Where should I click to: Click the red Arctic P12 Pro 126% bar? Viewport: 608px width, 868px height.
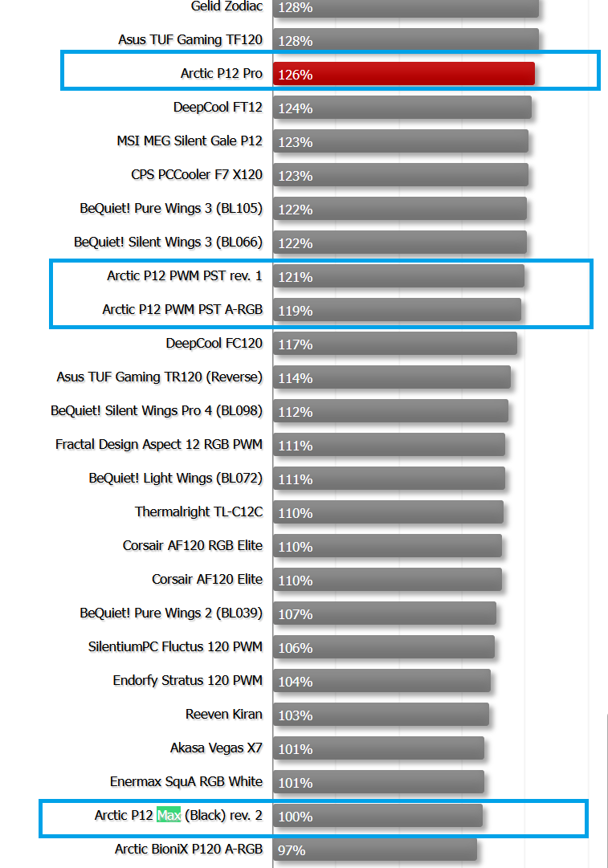(x=404, y=74)
